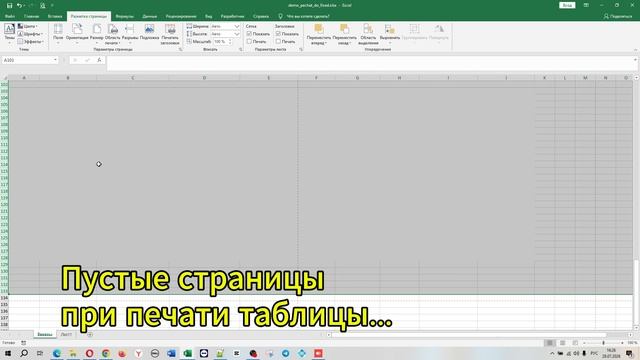Open the Windows Start menu
This screenshot has height=360, width=640.
8,353
